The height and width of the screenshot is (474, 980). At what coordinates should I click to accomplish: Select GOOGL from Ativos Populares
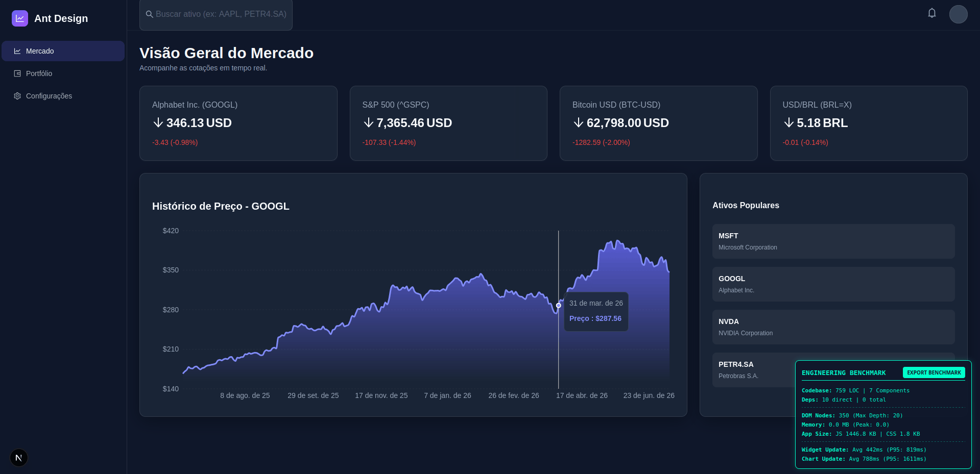pos(833,284)
